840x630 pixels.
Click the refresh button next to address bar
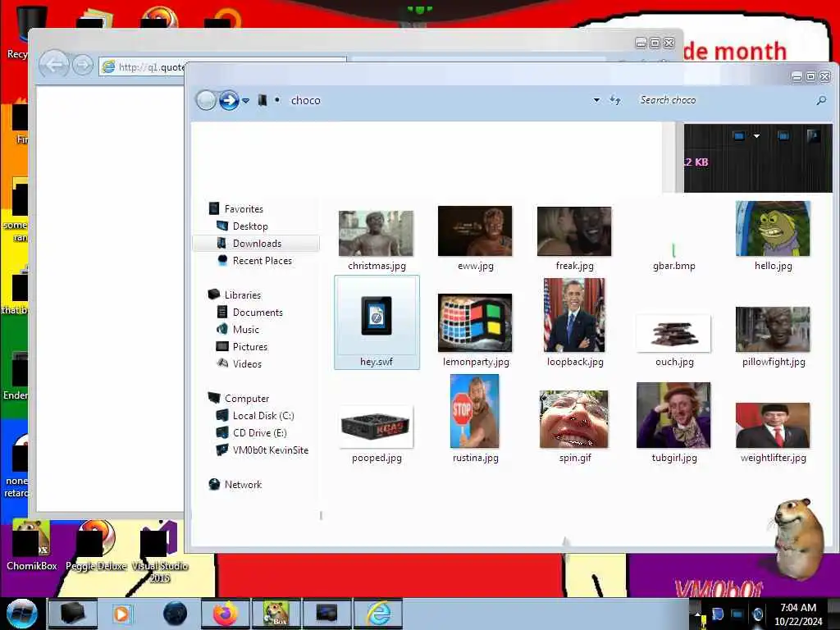615,100
